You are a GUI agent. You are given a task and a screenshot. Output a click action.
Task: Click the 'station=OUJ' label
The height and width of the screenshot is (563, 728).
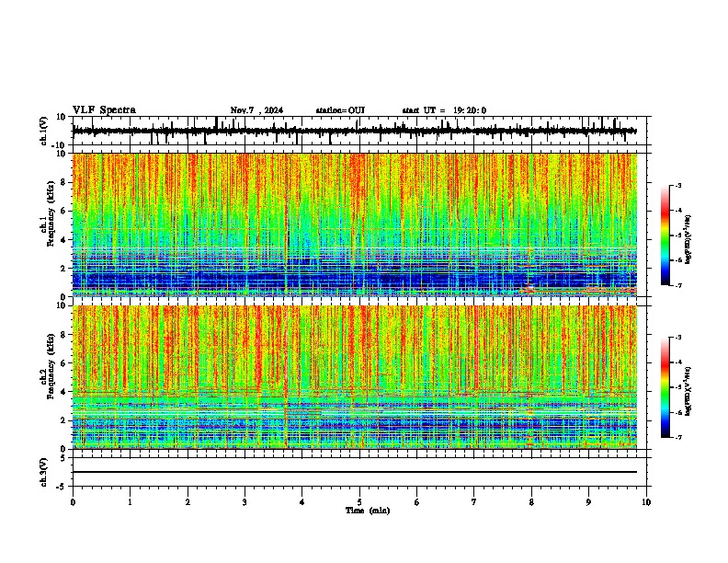[340, 110]
